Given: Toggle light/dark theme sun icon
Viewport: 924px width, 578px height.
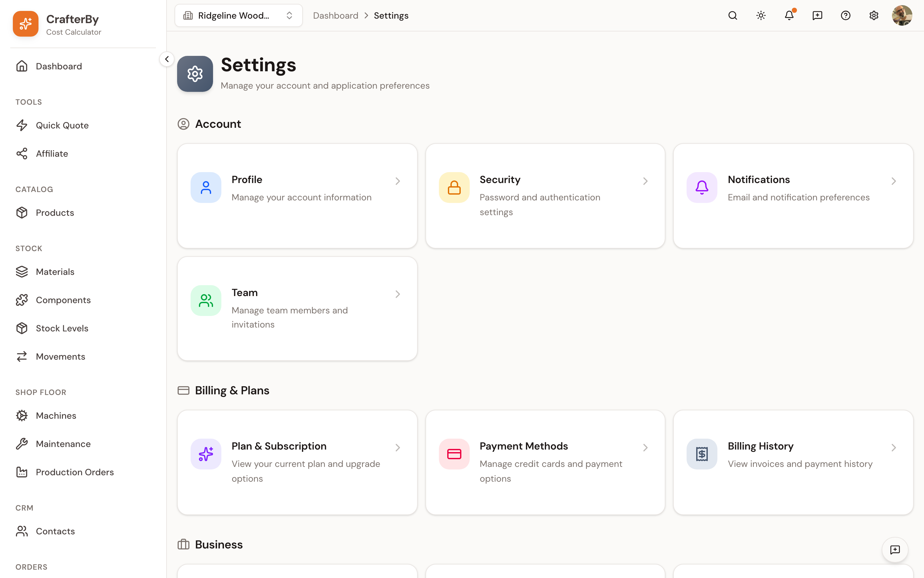Looking at the screenshot, I should click(761, 16).
